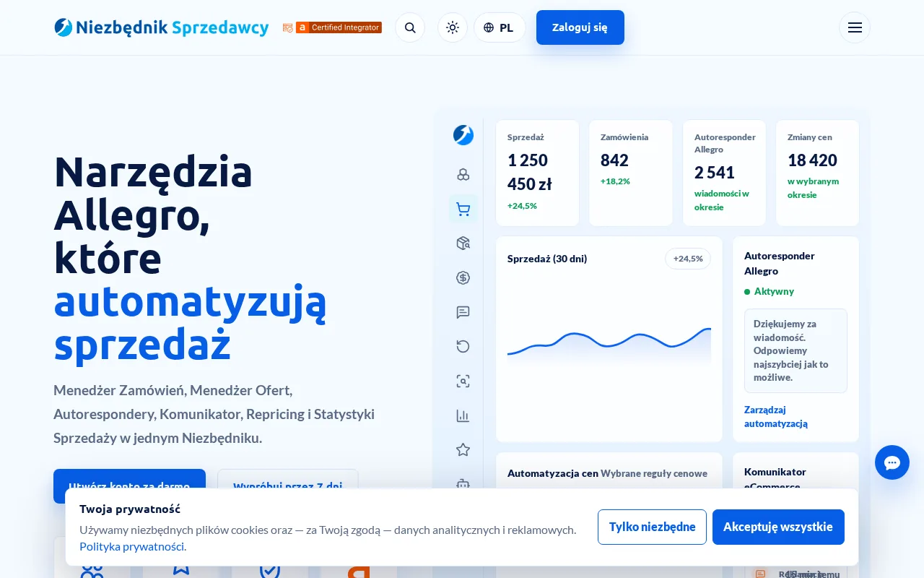Screen dimensions: 924x578
Task: Click the Sprzedaż (30 dni) title
Action: (x=547, y=259)
